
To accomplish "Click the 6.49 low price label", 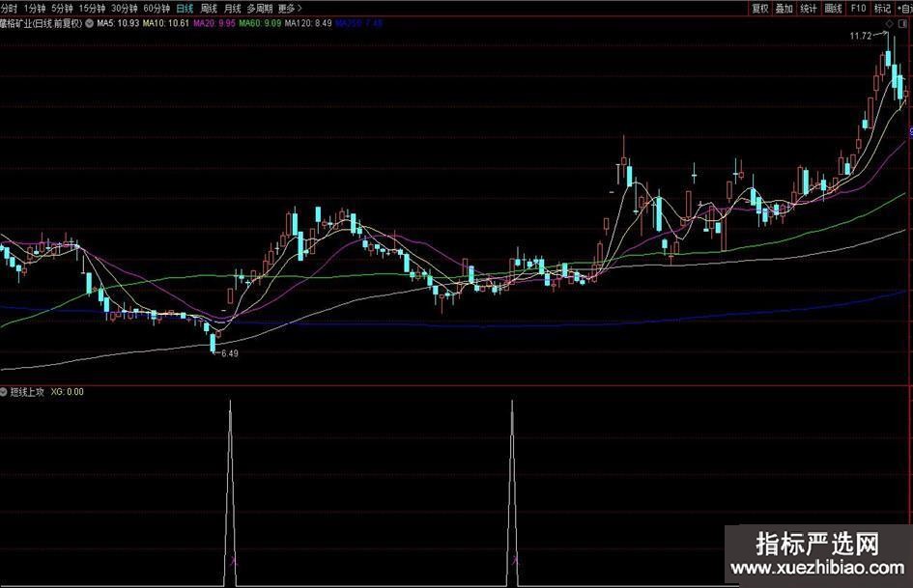I will (x=230, y=353).
